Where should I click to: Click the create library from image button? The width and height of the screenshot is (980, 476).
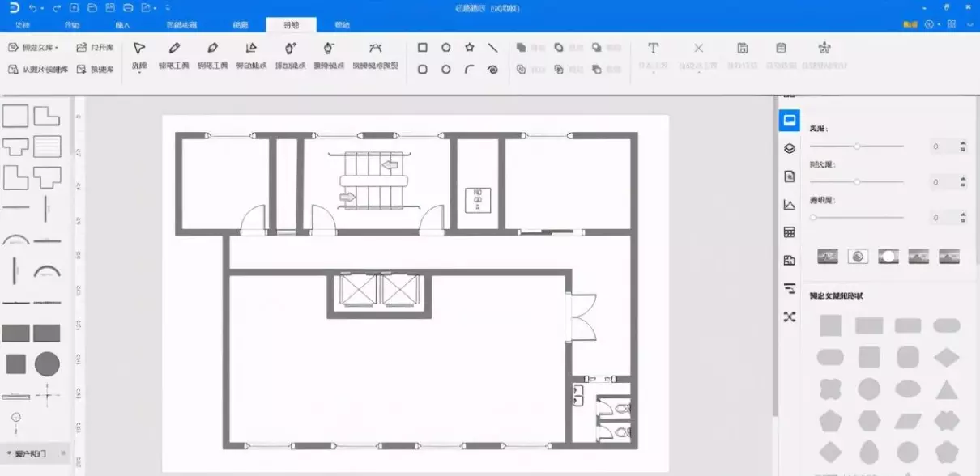[x=40, y=70]
